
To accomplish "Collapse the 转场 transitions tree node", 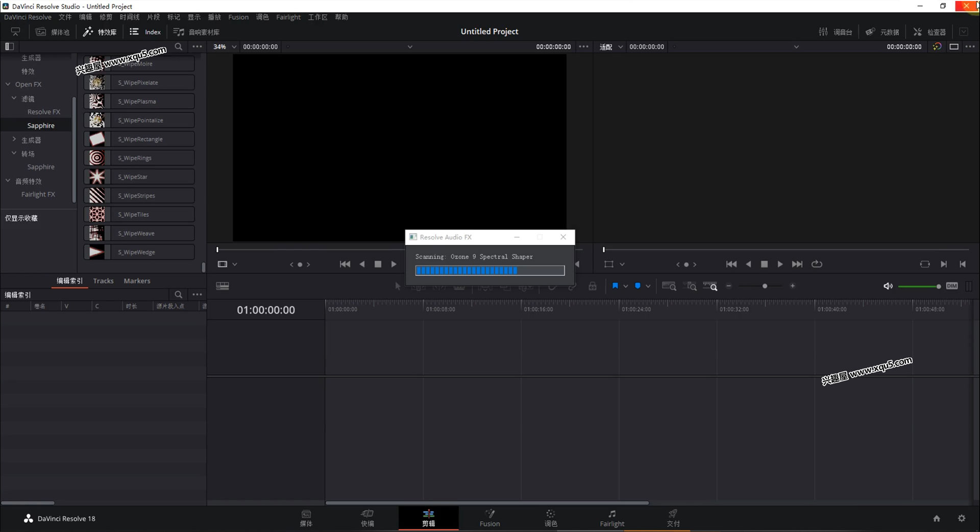I will [x=14, y=153].
